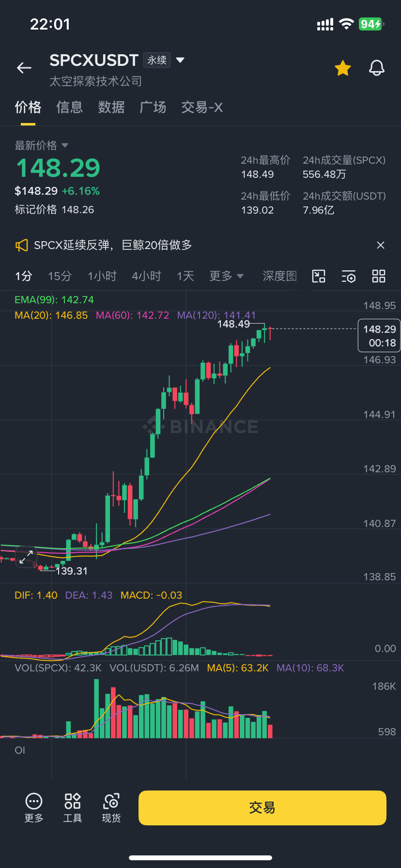Open price alert bell
Screen dimensions: 401x868
[x=377, y=68]
